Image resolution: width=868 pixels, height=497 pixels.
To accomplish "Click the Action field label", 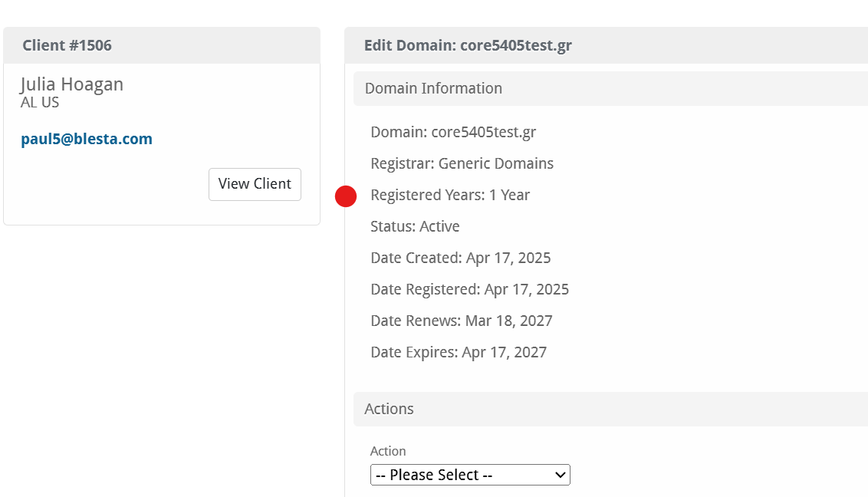I will [388, 451].
